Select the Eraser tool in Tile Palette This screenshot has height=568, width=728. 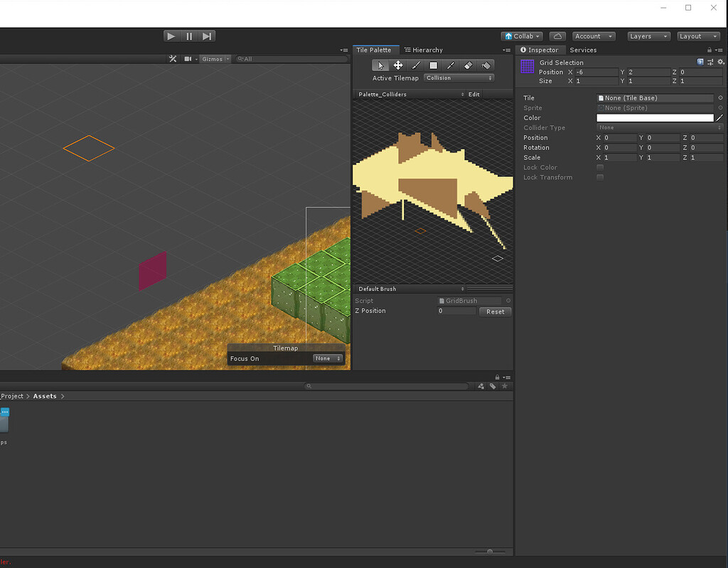pos(469,65)
